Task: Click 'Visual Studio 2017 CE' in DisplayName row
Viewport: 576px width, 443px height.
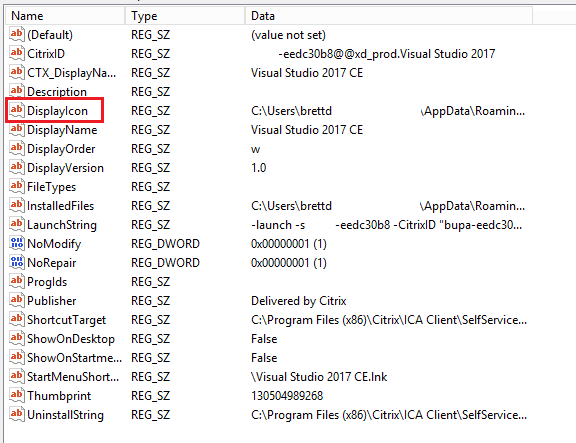Action: click(x=307, y=130)
